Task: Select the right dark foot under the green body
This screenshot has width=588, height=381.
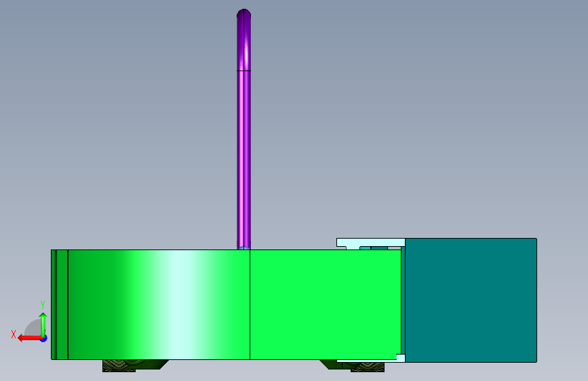Action: click(x=353, y=365)
